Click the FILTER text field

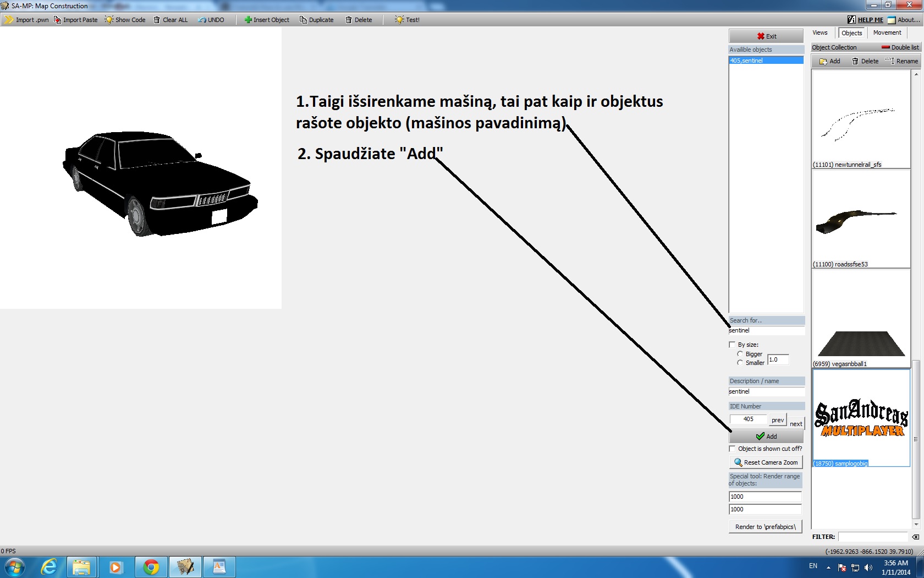point(873,537)
